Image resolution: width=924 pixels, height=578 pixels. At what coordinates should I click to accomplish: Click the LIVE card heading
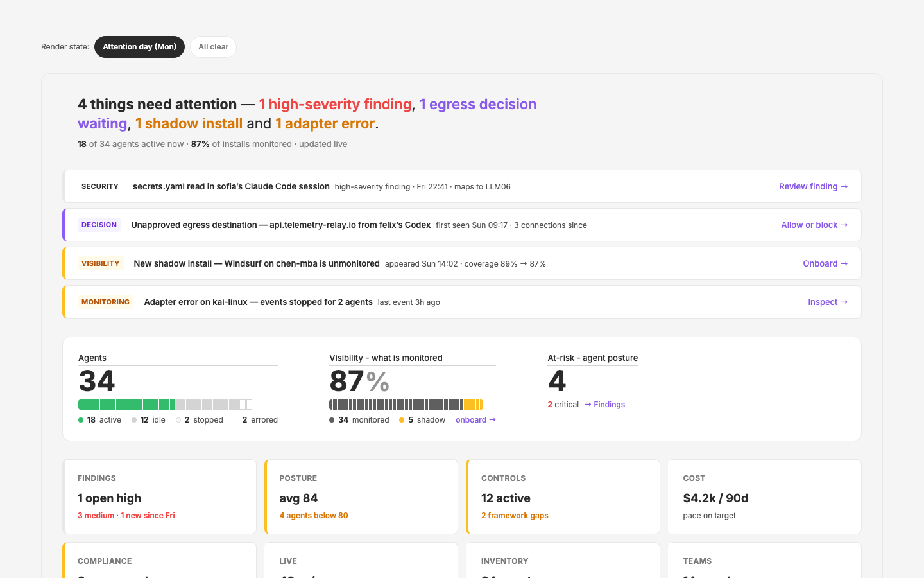288,561
